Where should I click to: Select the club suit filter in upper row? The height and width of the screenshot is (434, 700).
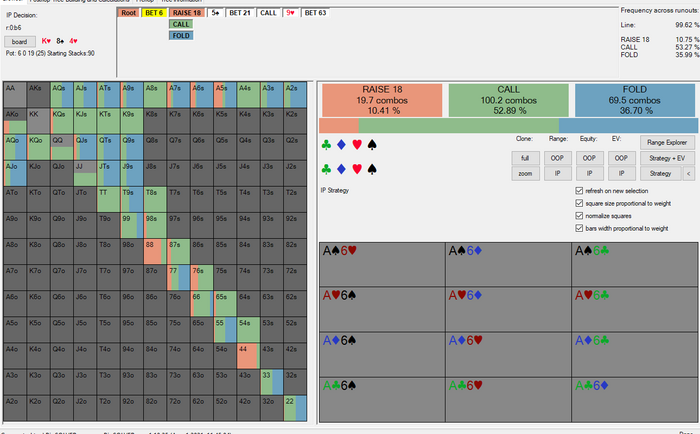(x=326, y=145)
